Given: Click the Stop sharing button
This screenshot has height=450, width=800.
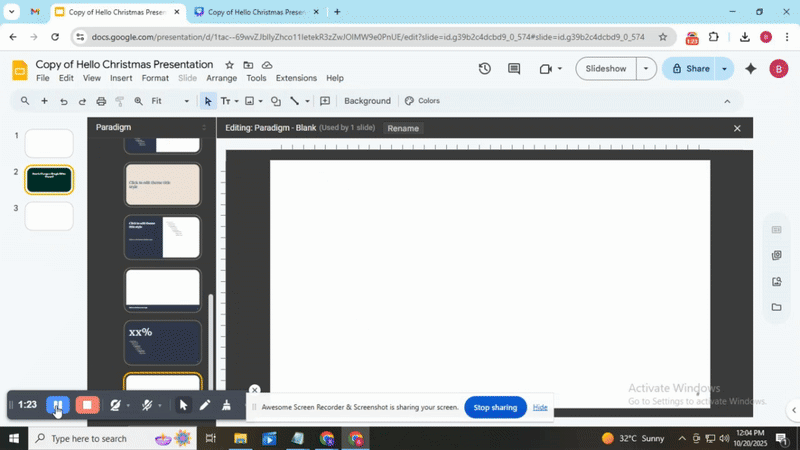Looking at the screenshot, I should pyautogui.click(x=495, y=407).
